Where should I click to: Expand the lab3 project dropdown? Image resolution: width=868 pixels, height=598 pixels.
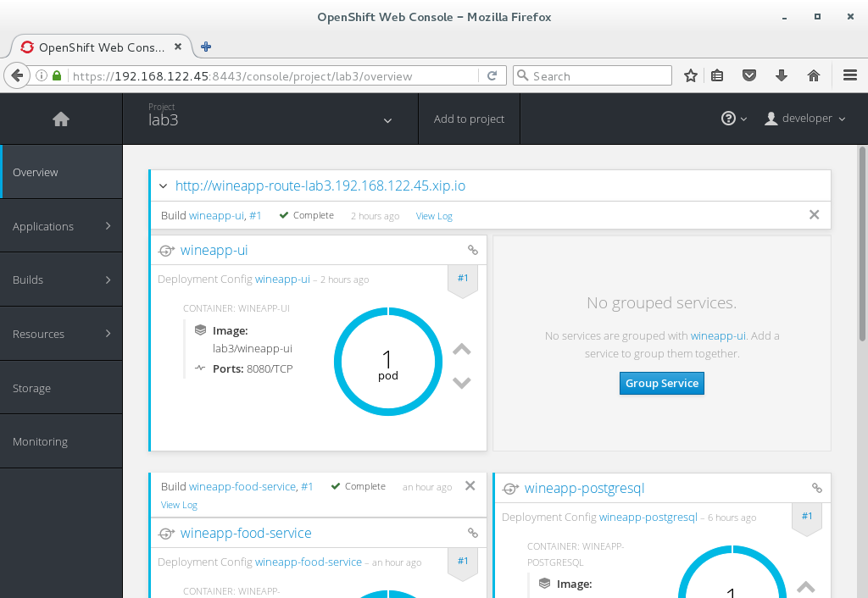tap(387, 120)
